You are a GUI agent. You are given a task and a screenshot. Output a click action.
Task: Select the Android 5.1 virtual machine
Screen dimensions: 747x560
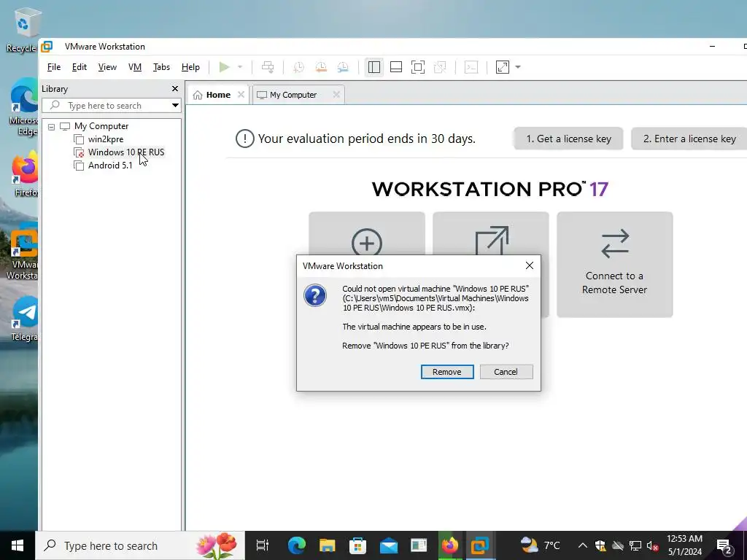point(110,166)
